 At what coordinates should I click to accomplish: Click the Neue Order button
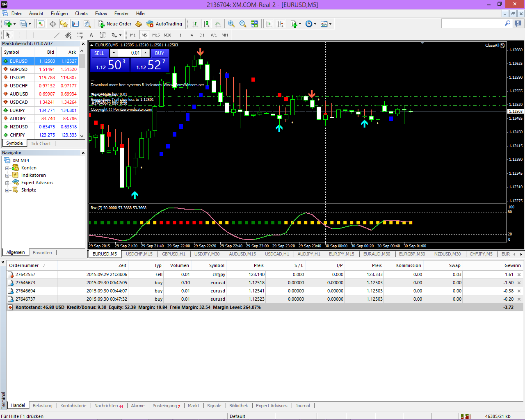[x=115, y=24]
